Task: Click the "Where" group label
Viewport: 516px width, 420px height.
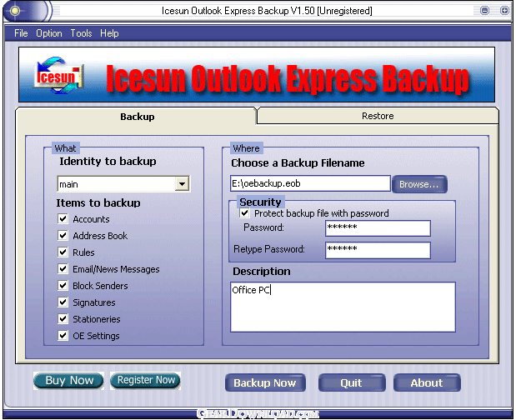Action: [246, 148]
